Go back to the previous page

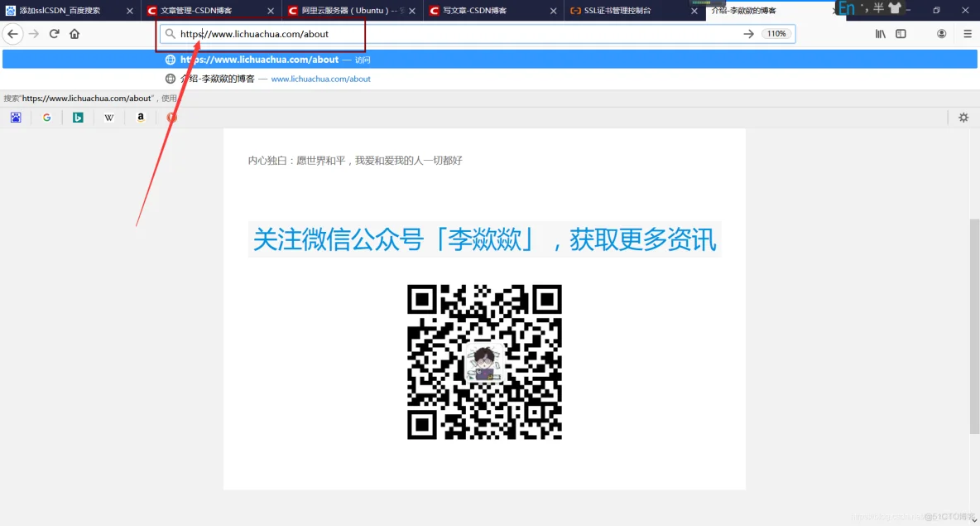coord(12,34)
